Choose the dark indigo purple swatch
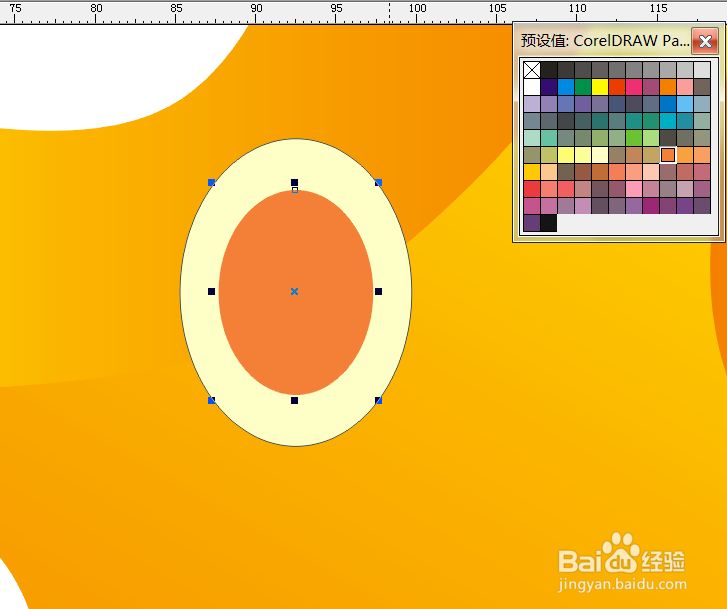Image resolution: width=727 pixels, height=609 pixels. (x=549, y=87)
